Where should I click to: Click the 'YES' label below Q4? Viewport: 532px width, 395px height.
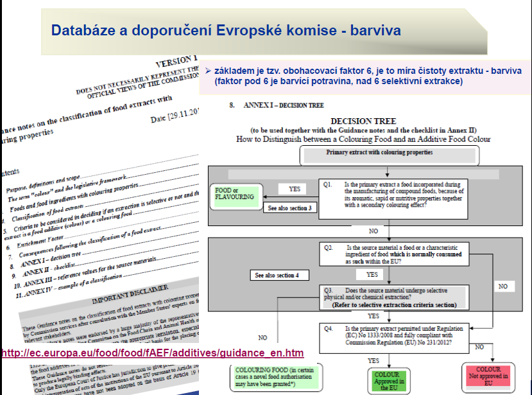coord(373,361)
